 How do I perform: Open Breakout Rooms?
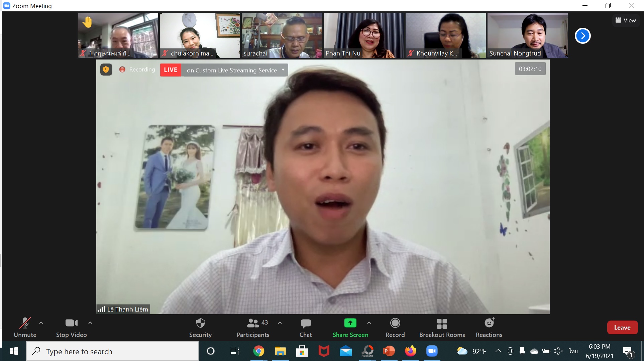pyautogui.click(x=442, y=328)
